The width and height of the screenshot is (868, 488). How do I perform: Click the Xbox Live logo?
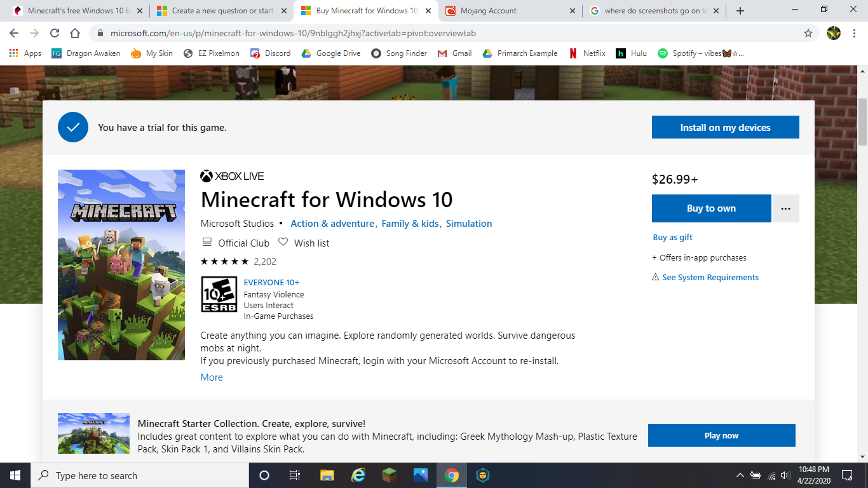[232, 176]
